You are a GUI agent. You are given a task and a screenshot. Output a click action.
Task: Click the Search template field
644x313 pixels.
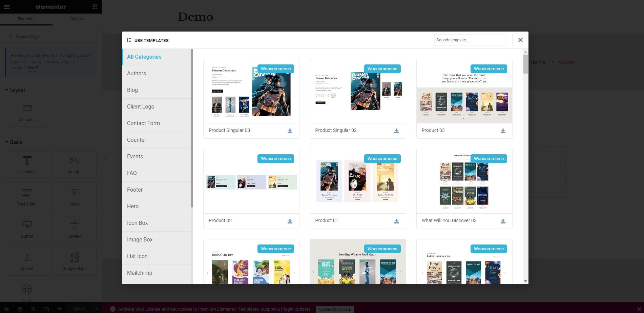(470, 40)
